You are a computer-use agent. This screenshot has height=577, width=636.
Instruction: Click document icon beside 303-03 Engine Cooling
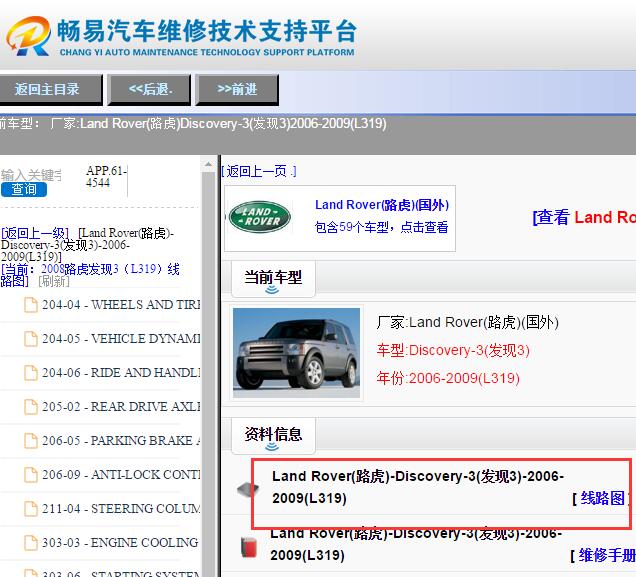[x=31, y=543]
